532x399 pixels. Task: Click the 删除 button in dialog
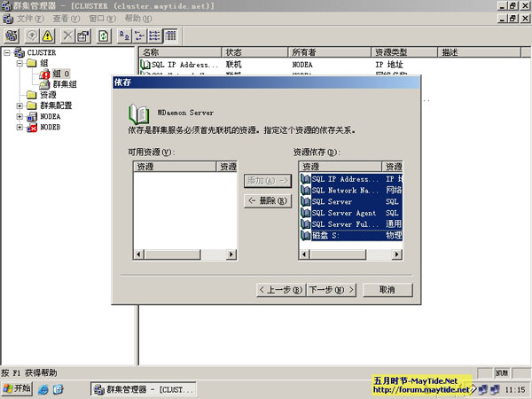click(267, 201)
